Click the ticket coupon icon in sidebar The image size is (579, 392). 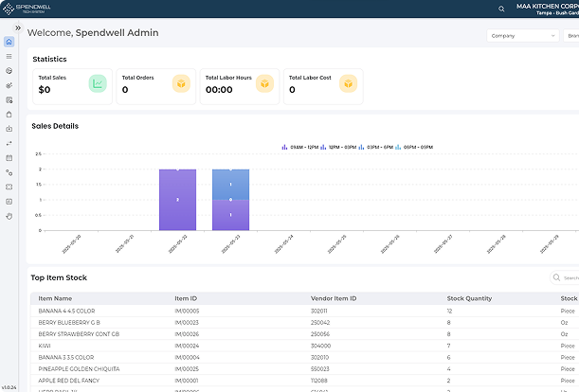pos(9,187)
